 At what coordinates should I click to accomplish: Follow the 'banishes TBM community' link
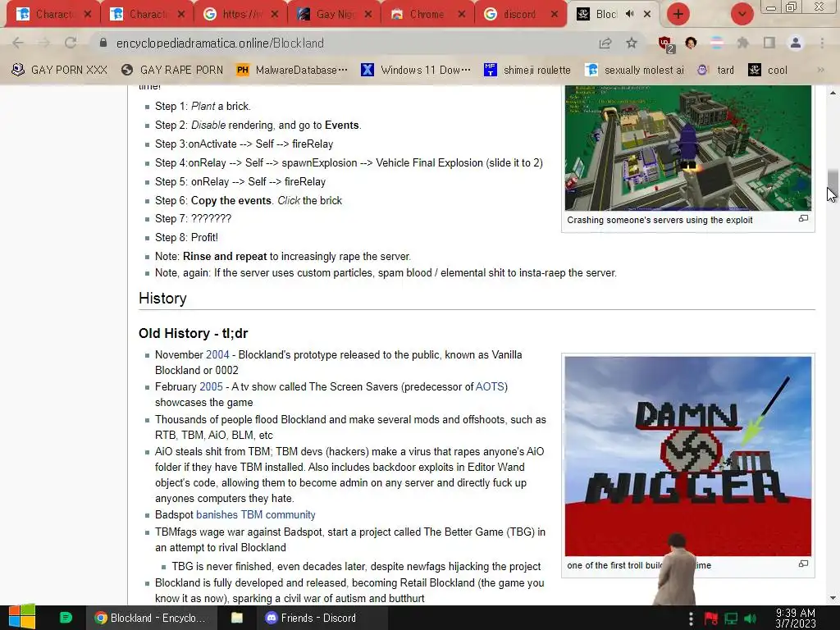click(256, 515)
